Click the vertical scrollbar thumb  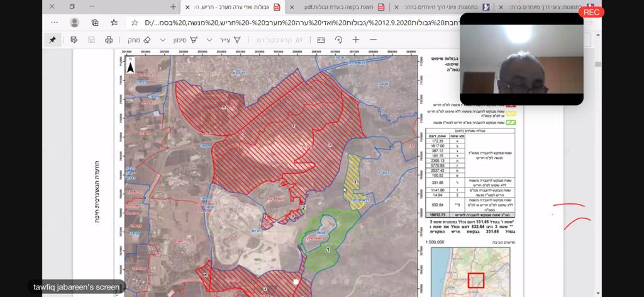[599, 64]
